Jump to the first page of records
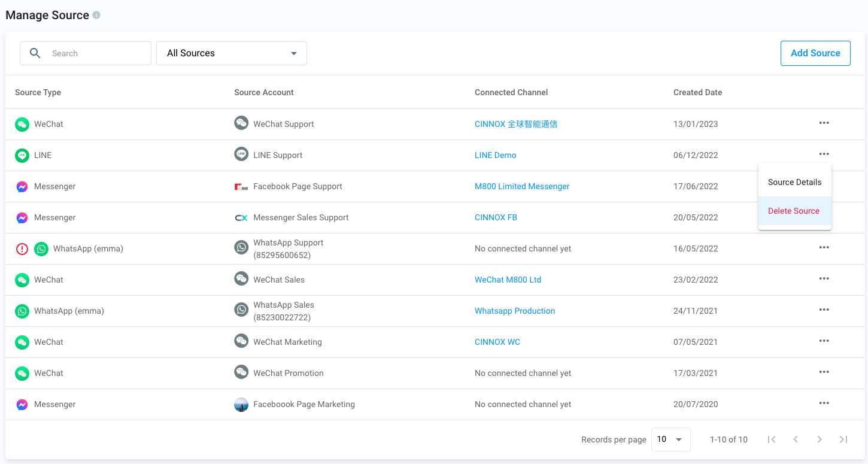 coord(772,439)
